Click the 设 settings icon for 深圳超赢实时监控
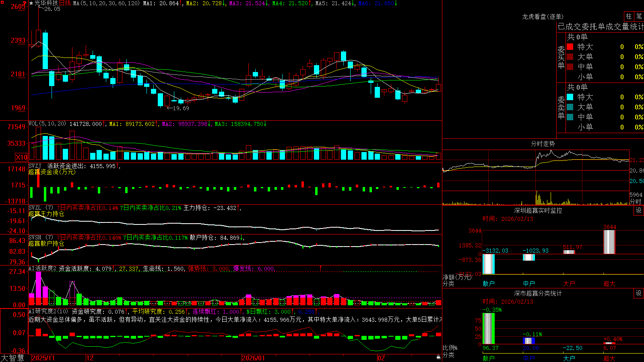Screen dimensions: 644x362 (639, 210)
